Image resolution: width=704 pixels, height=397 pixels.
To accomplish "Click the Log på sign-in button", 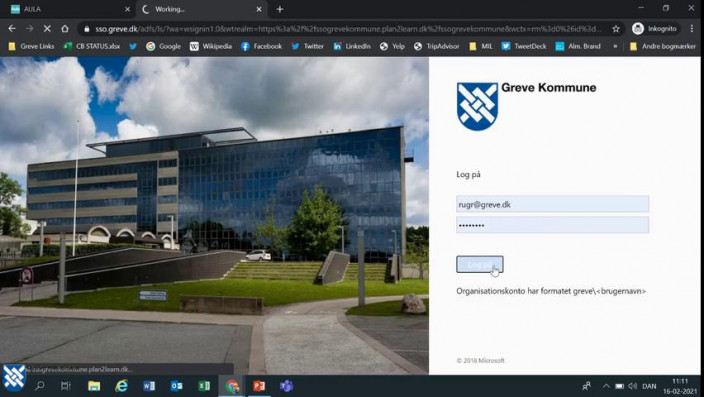I will tap(480, 265).
